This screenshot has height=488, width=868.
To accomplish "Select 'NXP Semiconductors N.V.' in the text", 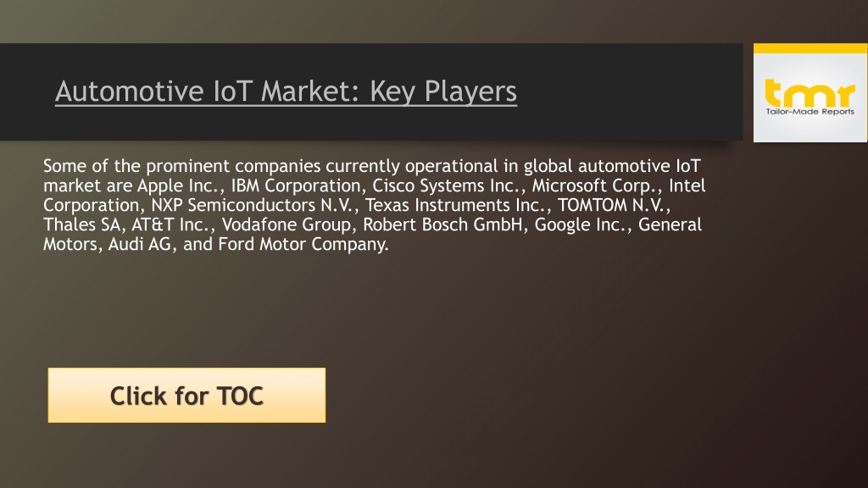I will click(251, 205).
